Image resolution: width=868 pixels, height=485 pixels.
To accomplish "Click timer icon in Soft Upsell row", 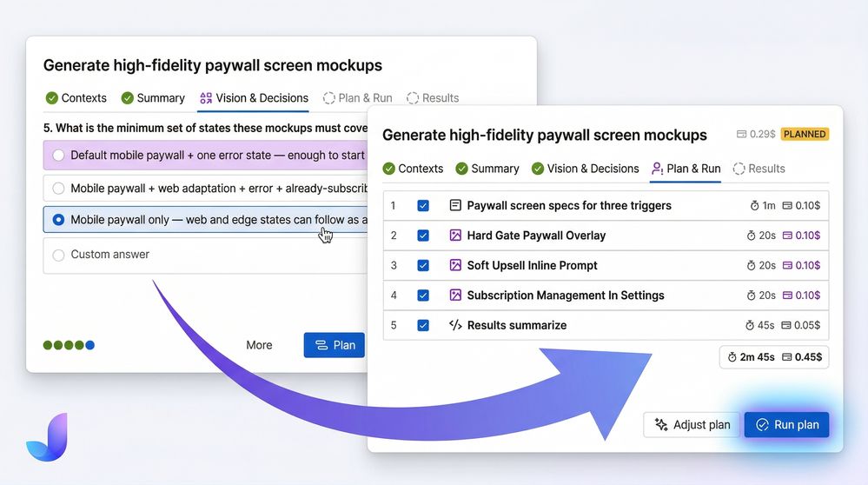I will click(x=751, y=265).
